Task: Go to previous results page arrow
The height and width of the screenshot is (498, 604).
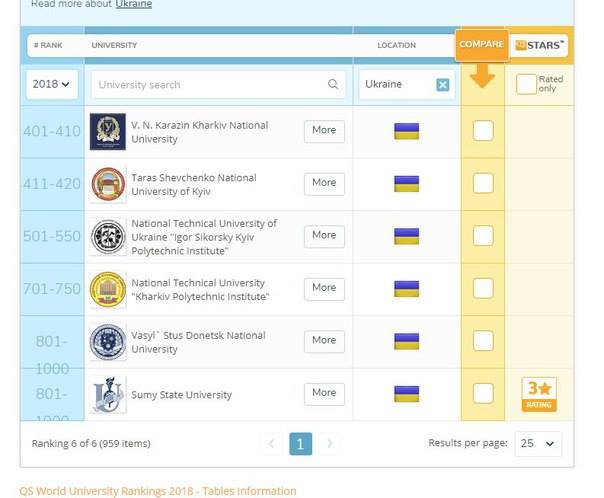Action: pos(272,444)
